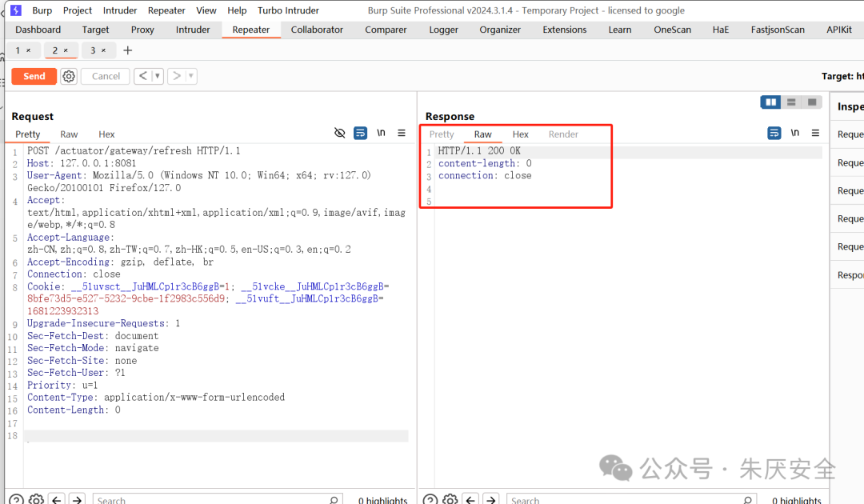864x504 pixels.
Task: Switch to the HaE tab
Action: click(x=720, y=30)
